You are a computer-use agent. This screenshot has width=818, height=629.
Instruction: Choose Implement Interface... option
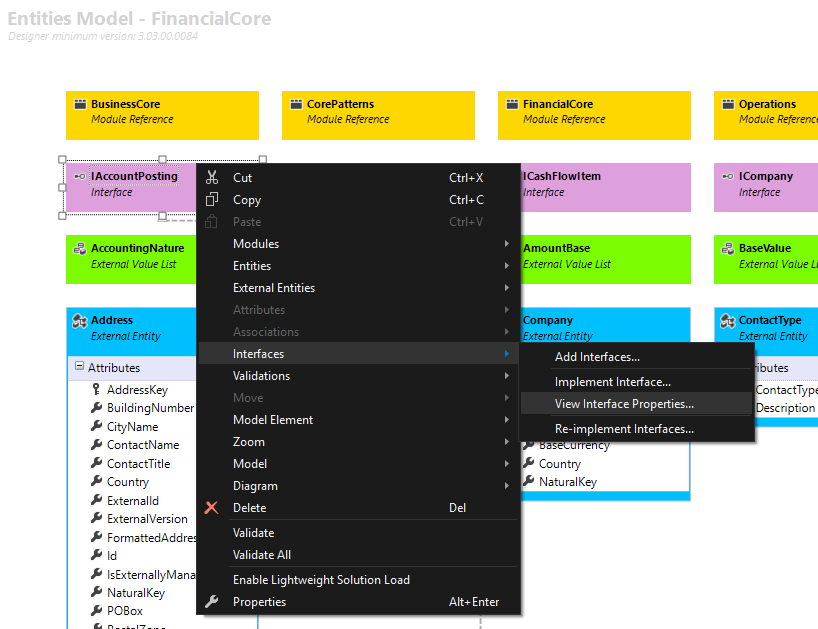(x=636, y=382)
